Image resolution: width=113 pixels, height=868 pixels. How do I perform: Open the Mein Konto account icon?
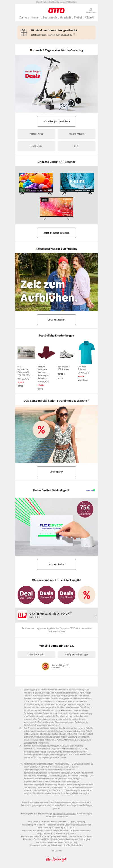point(91,10)
